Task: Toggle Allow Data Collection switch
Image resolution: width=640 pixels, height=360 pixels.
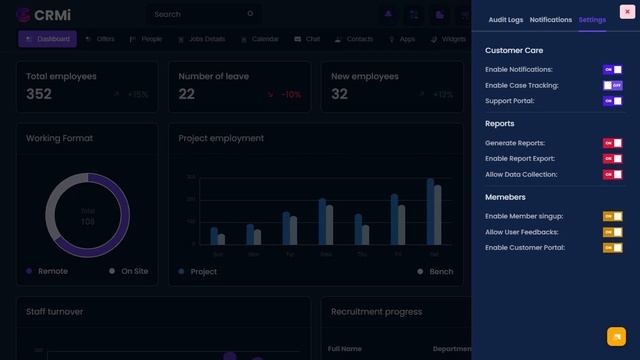Action: pyautogui.click(x=613, y=174)
